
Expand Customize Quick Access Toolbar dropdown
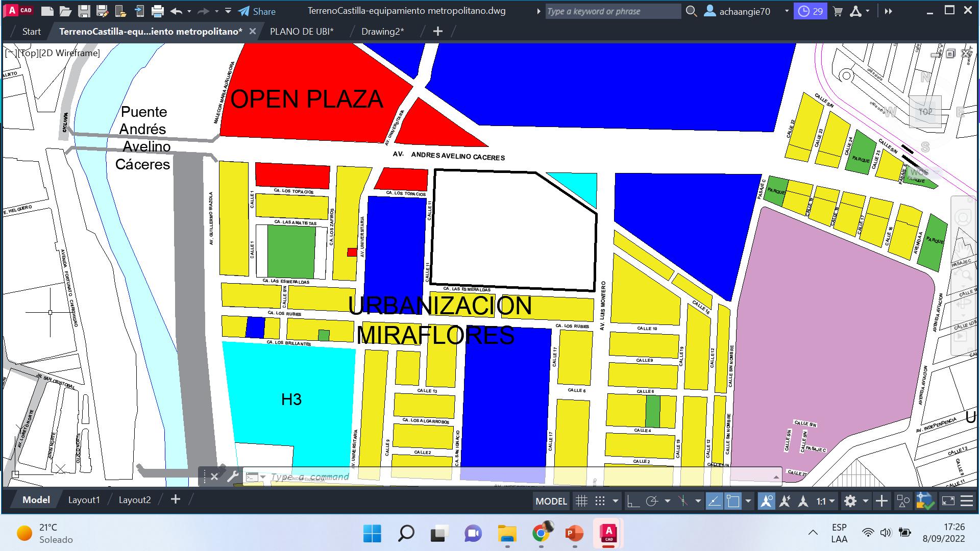[228, 11]
